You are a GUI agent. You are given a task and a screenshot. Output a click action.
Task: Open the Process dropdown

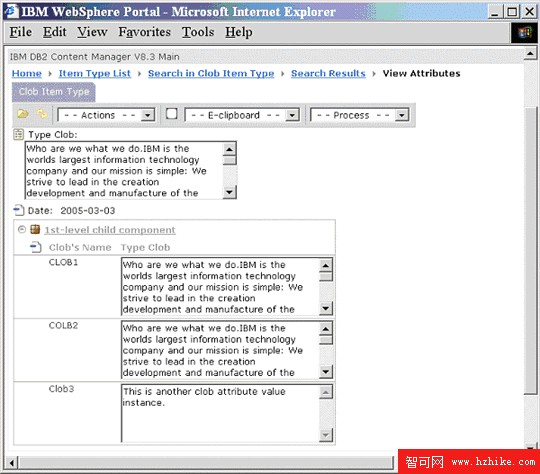tap(360, 115)
